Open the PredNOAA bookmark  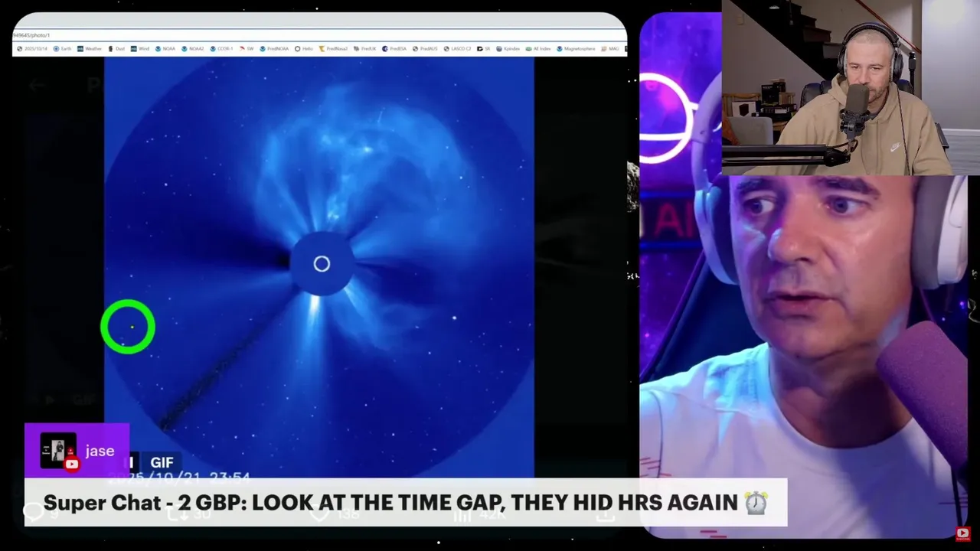274,49
